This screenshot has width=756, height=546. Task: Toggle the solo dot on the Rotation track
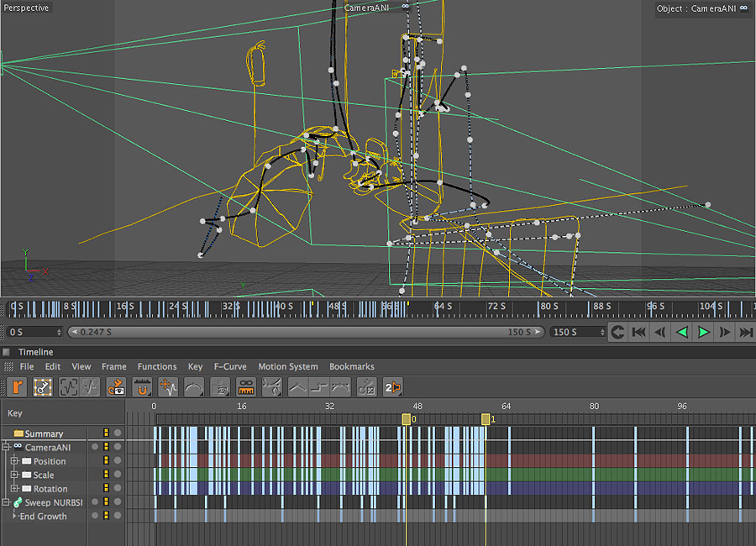point(118,489)
